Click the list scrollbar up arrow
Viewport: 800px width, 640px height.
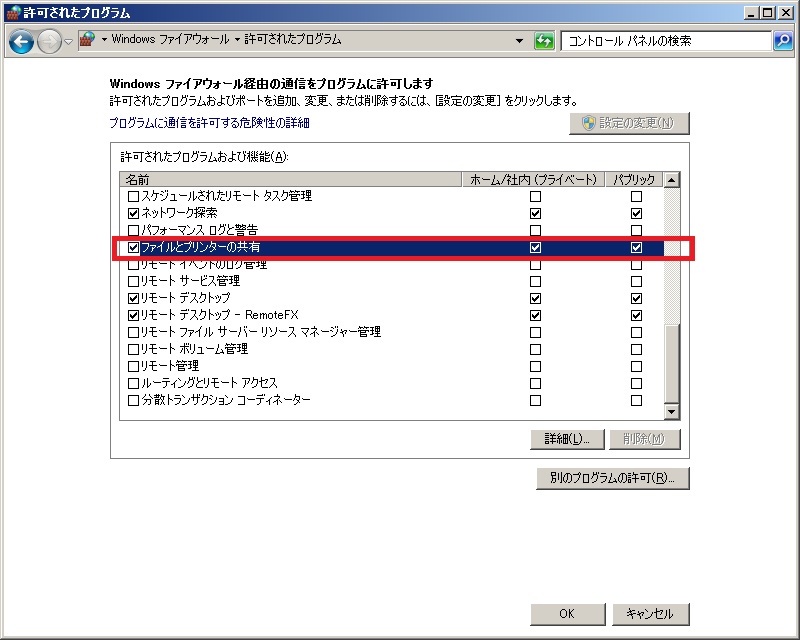pyautogui.click(x=672, y=180)
